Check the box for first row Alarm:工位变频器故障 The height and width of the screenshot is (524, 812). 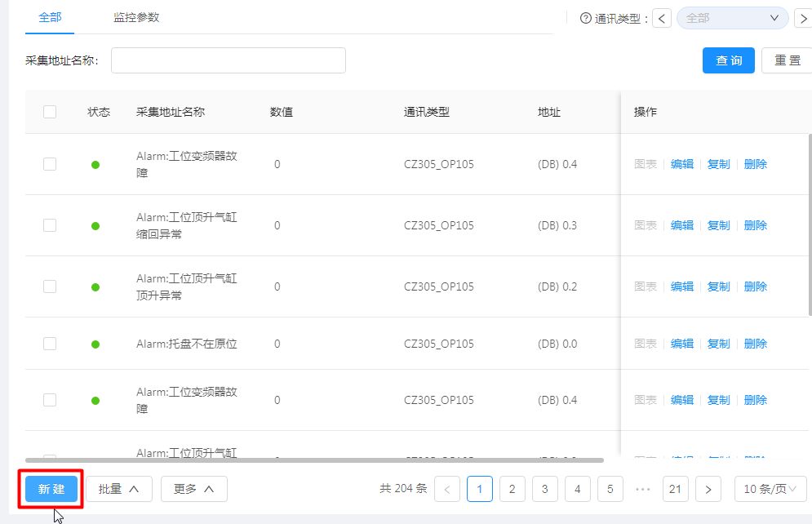click(50, 164)
